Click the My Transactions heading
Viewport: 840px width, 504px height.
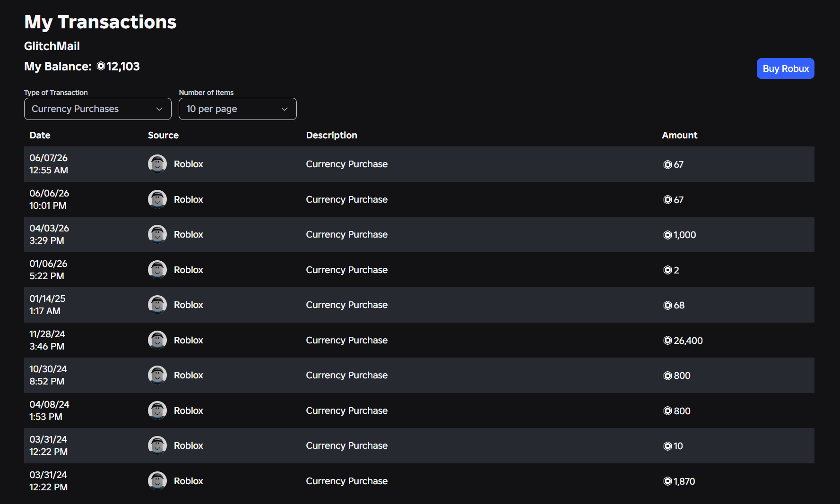click(100, 22)
